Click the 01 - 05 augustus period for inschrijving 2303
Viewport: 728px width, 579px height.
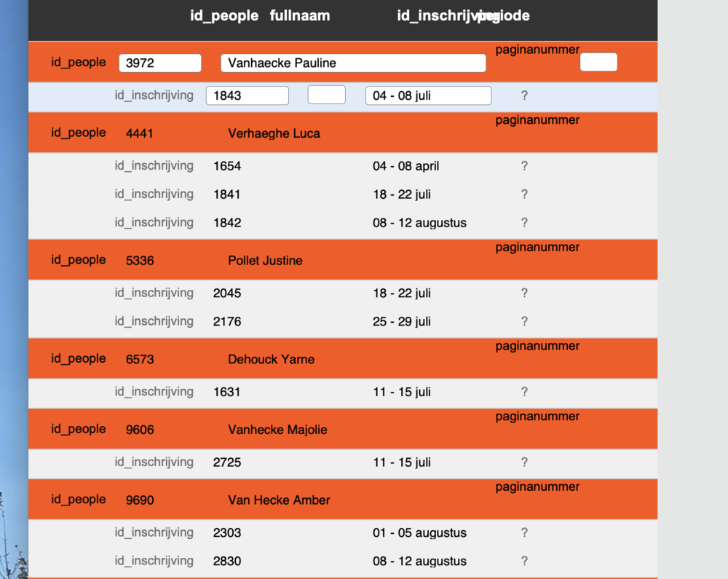[x=419, y=533]
